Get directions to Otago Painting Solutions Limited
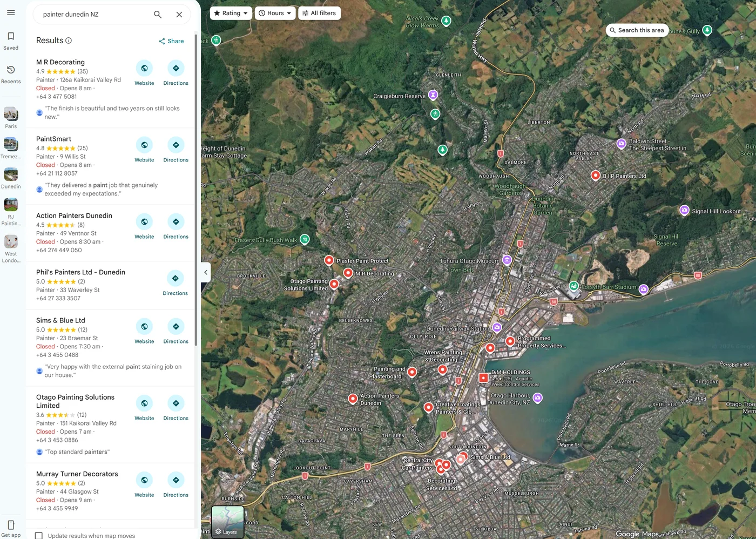The width and height of the screenshot is (756, 539). click(x=175, y=403)
